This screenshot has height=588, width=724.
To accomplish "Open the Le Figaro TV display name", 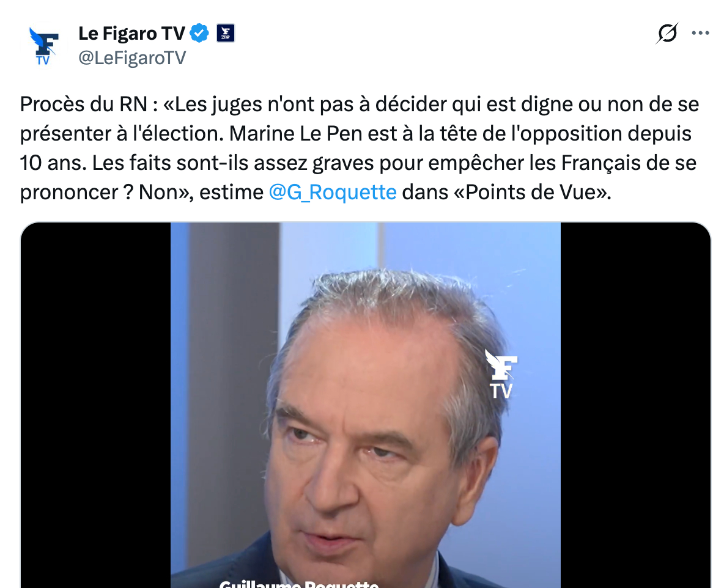I will point(131,33).
